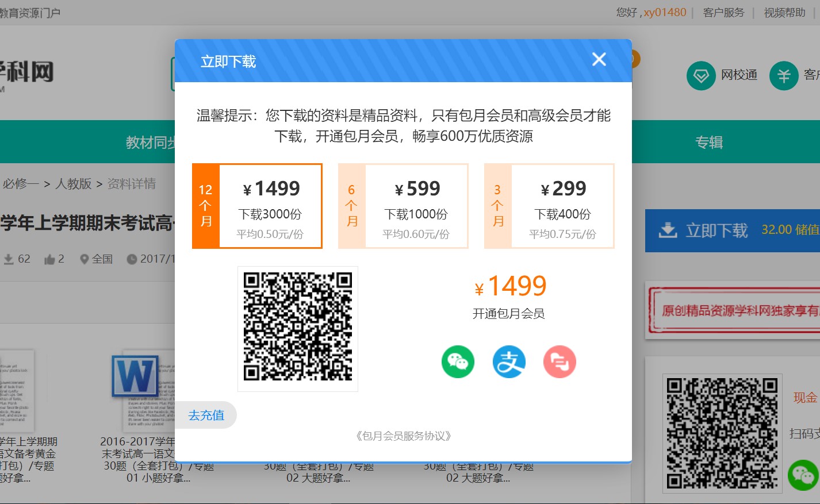Close the 立即下载 dialog with the X

point(599,59)
